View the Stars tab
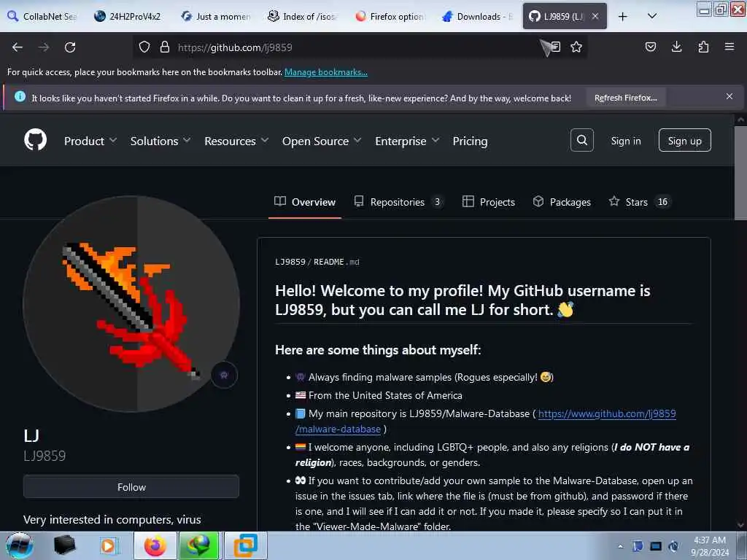The image size is (747, 560). click(x=640, y=202)
